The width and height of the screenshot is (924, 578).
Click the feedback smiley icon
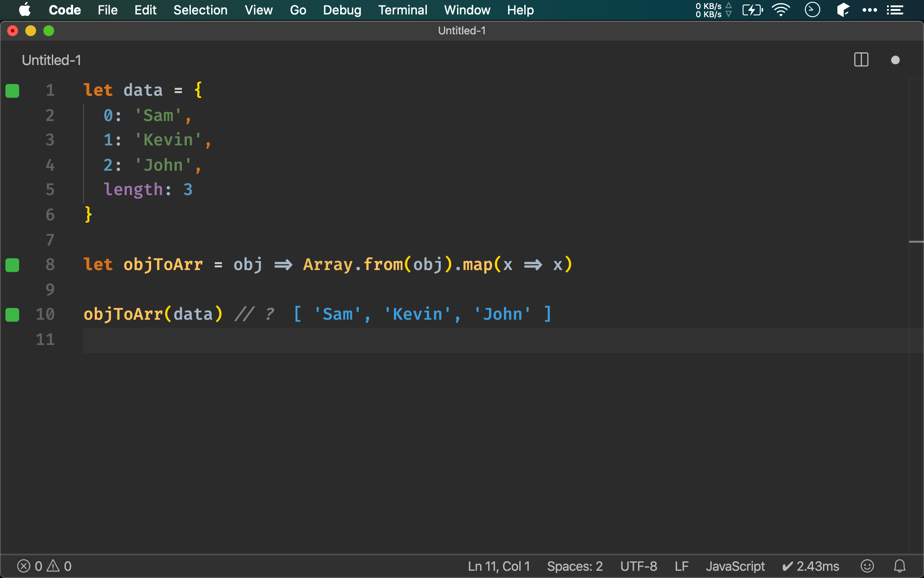[867, 566]
